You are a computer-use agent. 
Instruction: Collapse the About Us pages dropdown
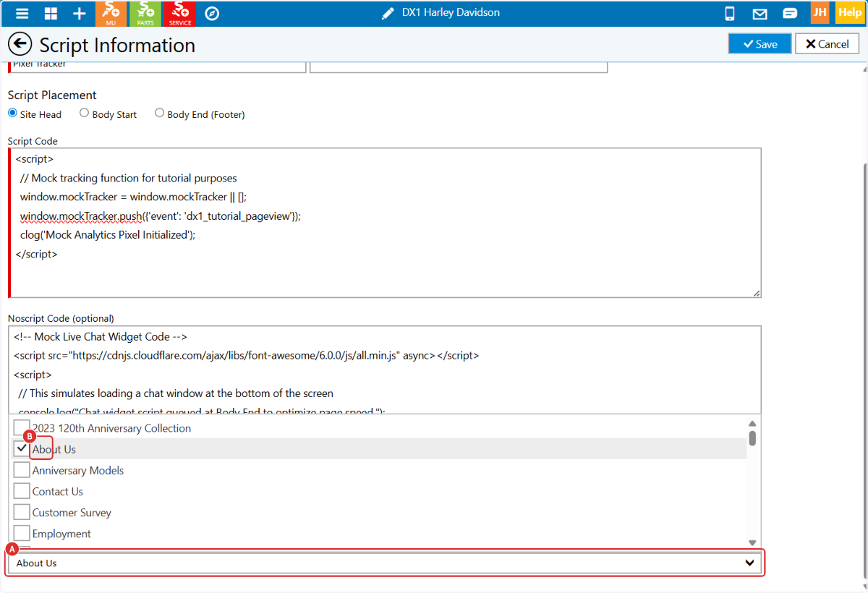[x=384, y=563]
